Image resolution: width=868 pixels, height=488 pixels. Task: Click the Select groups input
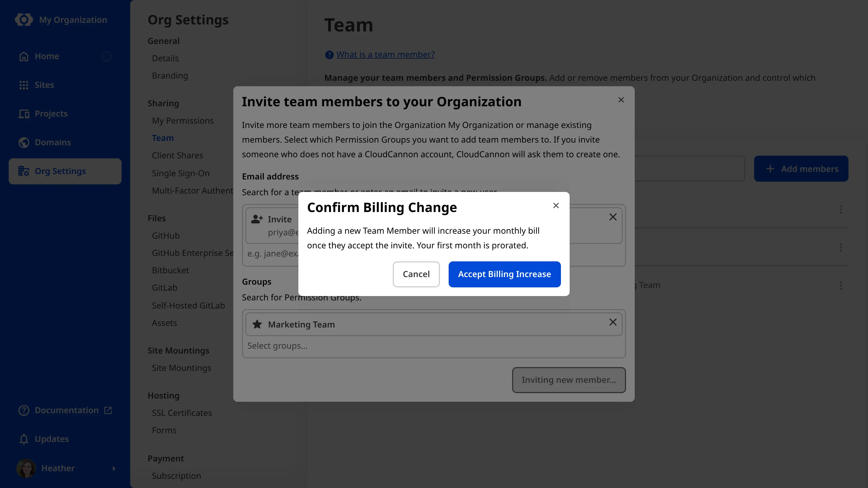tap(434, 346)
